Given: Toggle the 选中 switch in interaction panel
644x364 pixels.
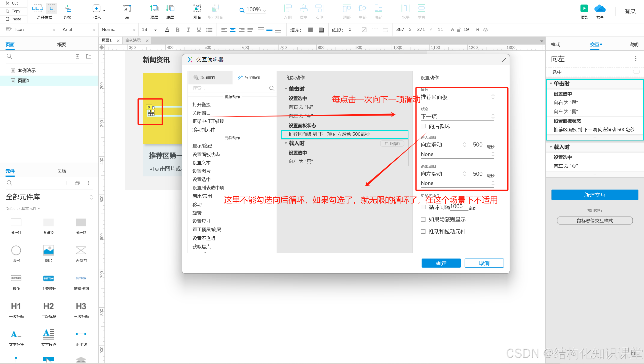Looking at the screenshot, I should [x=636, y=72].
